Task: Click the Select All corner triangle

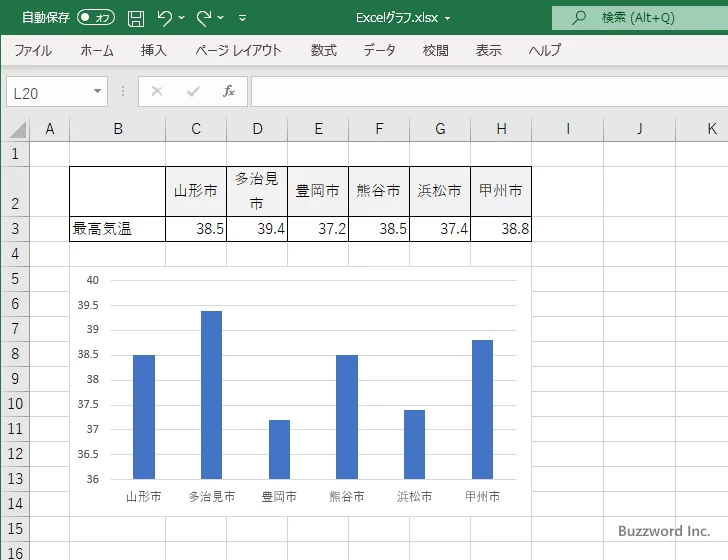Action: pos(16,129)
